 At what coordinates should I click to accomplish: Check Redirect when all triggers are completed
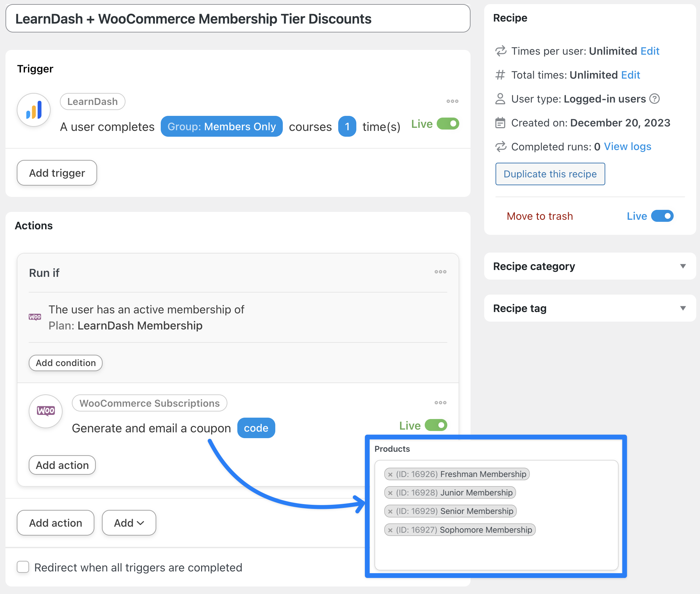coord(23,567)
